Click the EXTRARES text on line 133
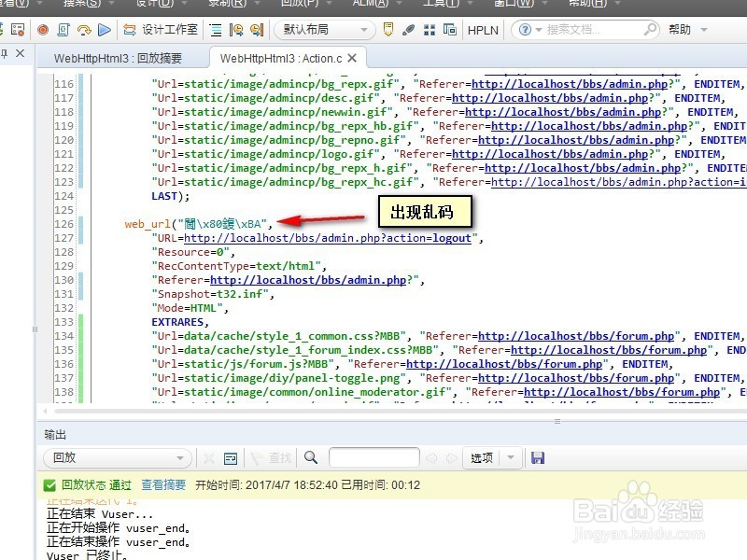This screenshot has width=747, height=560. 180,322
